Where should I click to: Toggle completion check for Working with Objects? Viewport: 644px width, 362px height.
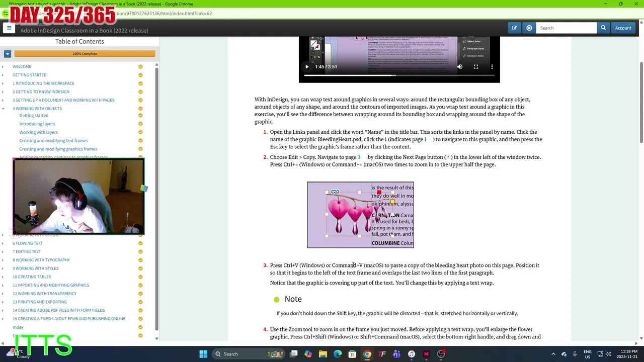140,109
